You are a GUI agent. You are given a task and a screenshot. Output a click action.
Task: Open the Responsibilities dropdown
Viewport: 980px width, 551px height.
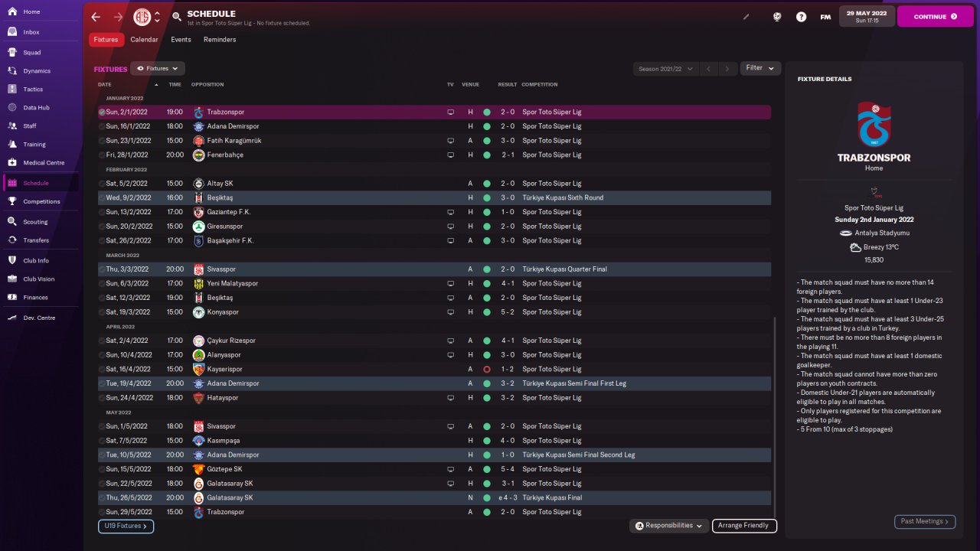pos(669,526)
